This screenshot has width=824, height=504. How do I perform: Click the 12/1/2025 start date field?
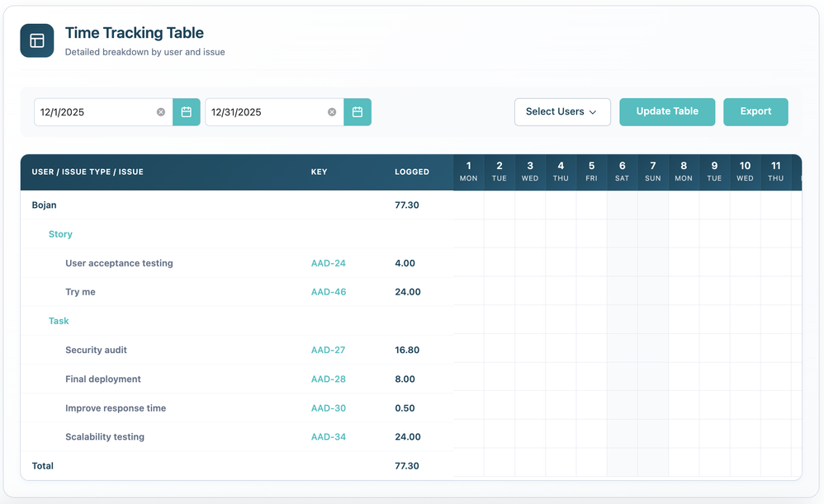tap(103, 112)
